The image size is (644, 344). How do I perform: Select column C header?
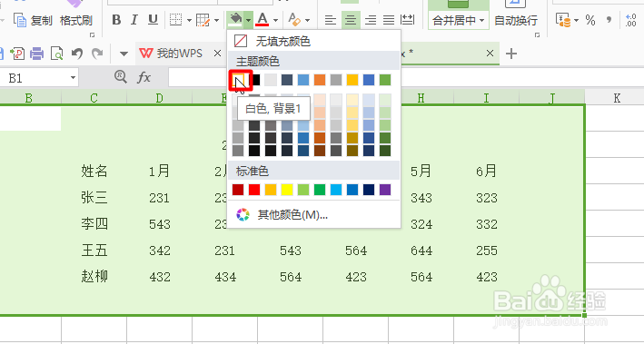(94, 98)
